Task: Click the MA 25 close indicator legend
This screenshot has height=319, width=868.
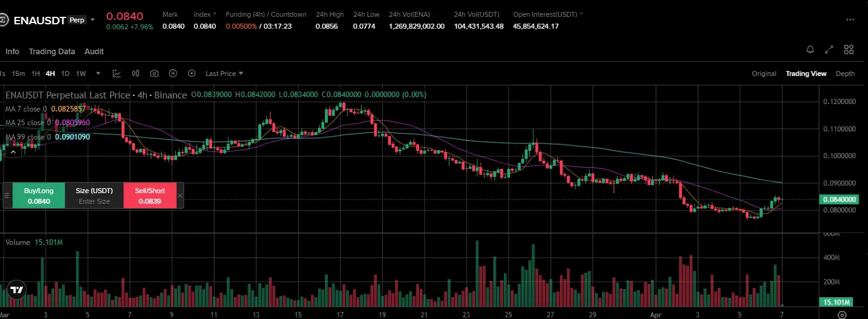Action: pos(47,123)
